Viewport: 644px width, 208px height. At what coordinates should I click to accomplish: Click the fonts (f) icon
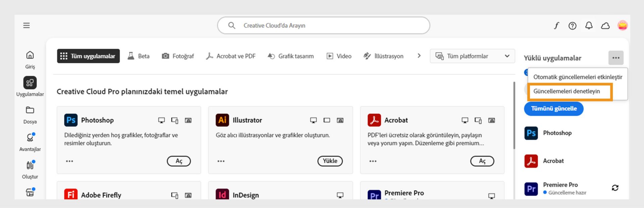point(556,25)
